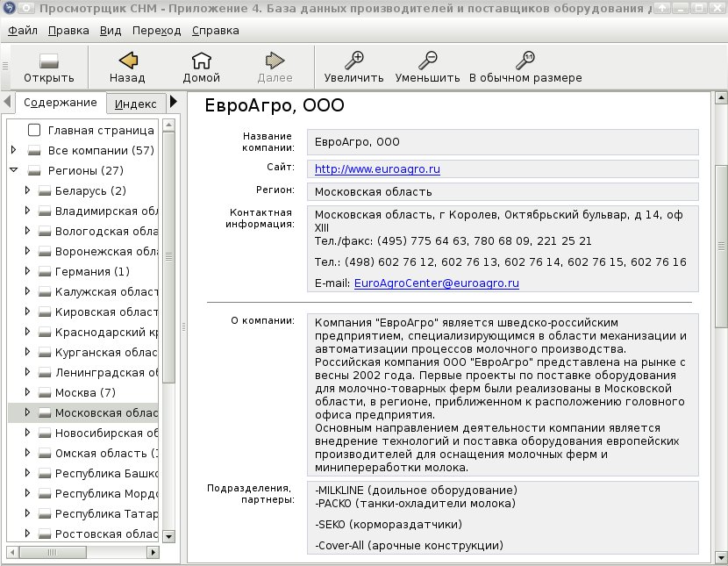Click the Open (Открыть) toolbar icon
This screenshot has height=566, width=728.
pos(49,61)
